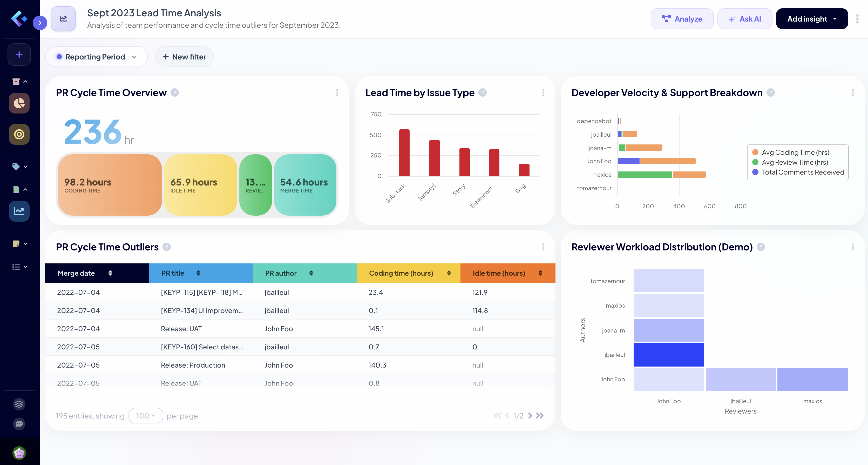Open the target goals sidebar item
Image resolution: width=868 pixels, height=465 pixels.
[x=19, y=134]
